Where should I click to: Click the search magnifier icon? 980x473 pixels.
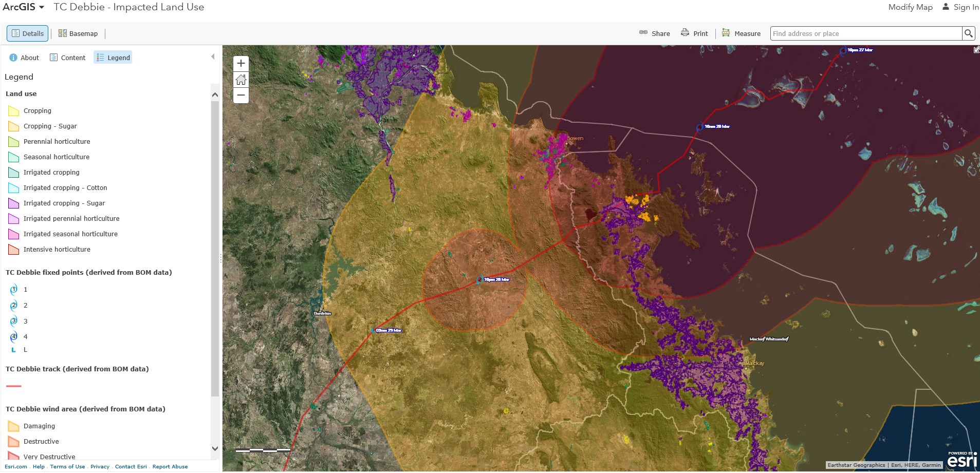968,33
